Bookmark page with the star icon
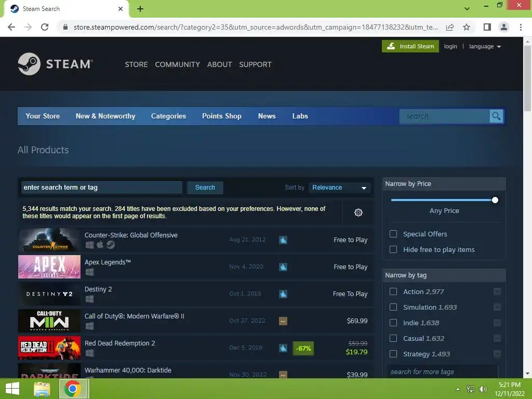Viewport: 532px width, 399px height. coord(467,27)
